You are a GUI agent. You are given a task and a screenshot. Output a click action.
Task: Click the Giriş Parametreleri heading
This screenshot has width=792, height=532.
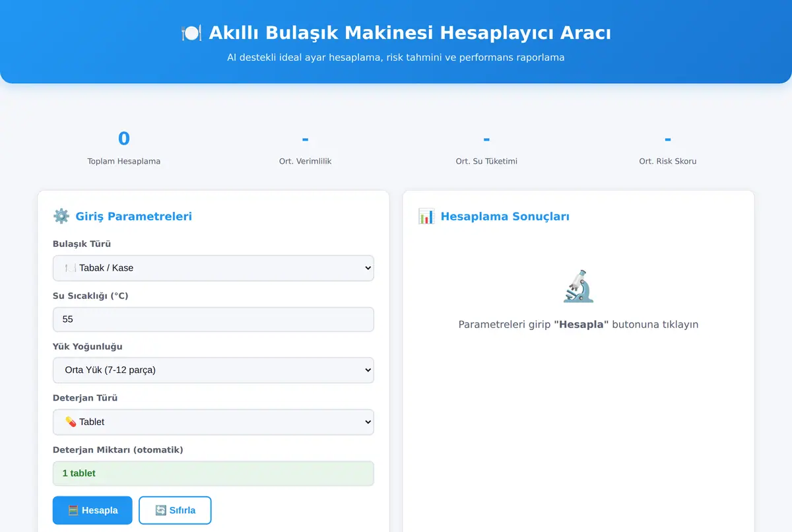[x=134, y=216]
